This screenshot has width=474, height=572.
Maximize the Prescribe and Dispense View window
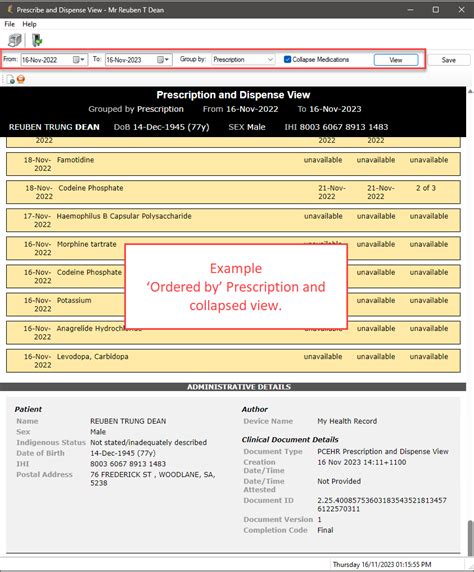click(x=436, y=9)
